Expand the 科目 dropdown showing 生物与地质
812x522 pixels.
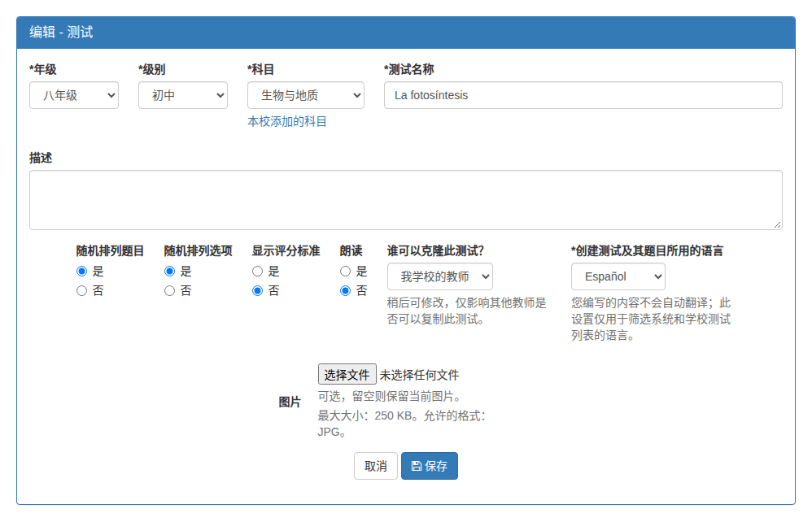click(306, 95)
